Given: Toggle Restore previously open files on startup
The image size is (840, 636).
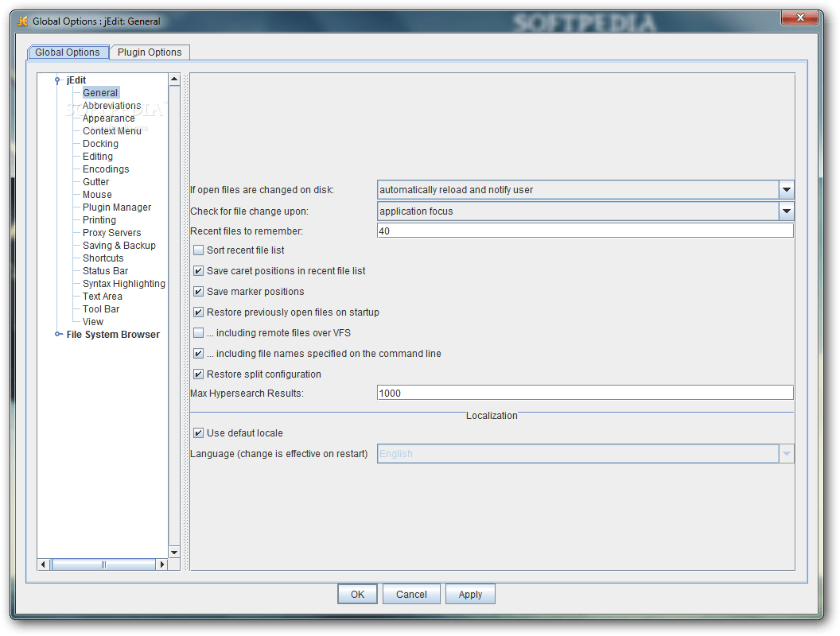Looking at the screenshot, I should click(198, 312).
